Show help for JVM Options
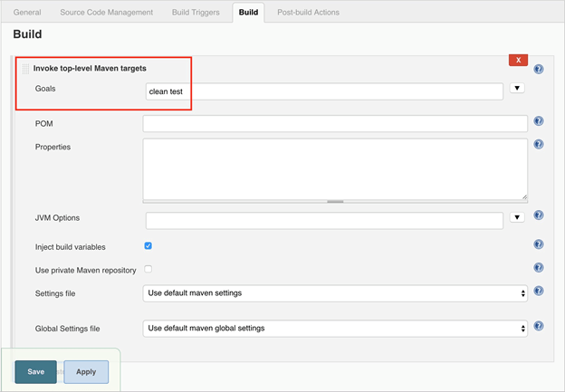This screenshot has width=565, height=392. [x=538, y=216]
